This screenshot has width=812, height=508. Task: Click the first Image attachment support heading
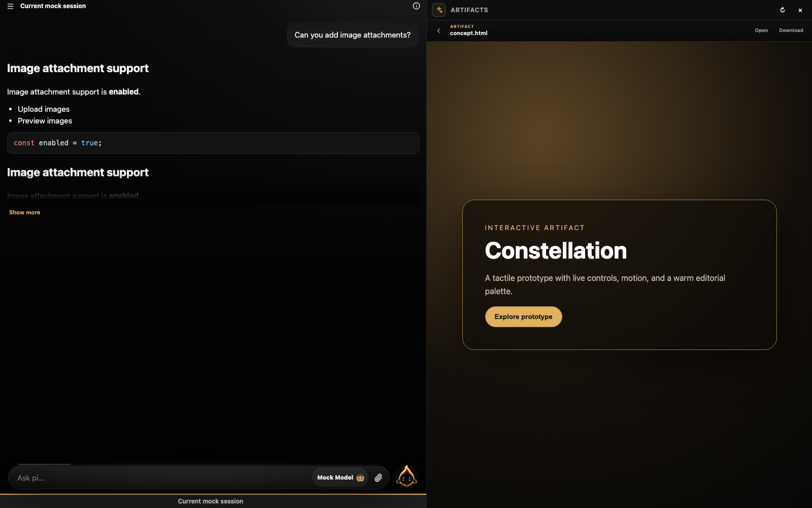pyautogui.click(x=78, y=68)
